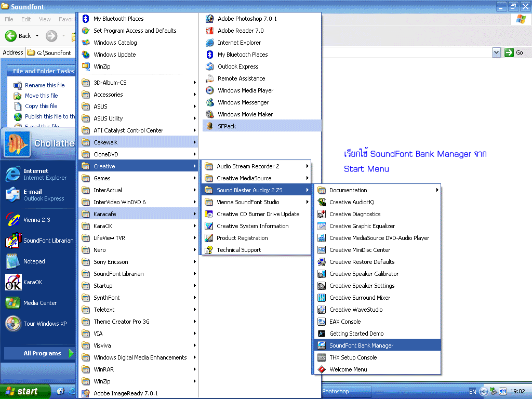Open the Sound Blaster Audigy 2 ZS folder
This screenshot has height=399, width=532.
[256, 190]
